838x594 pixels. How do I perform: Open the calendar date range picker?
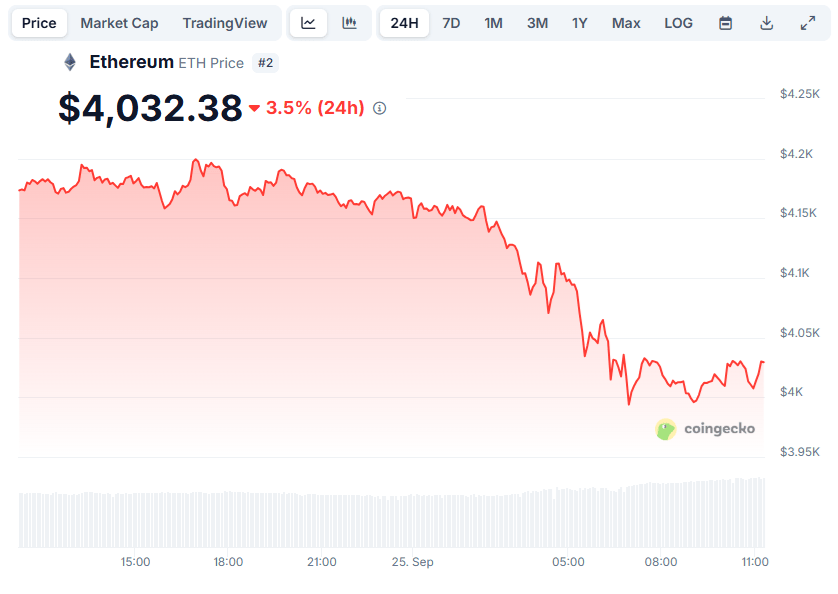click(x=725, y=23)
